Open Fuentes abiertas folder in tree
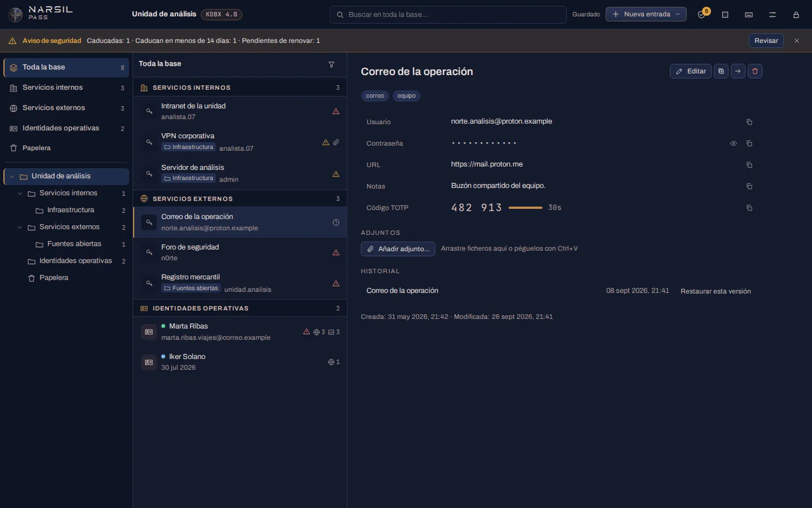The height and width of the screenshot is (508, 812). 74,244
